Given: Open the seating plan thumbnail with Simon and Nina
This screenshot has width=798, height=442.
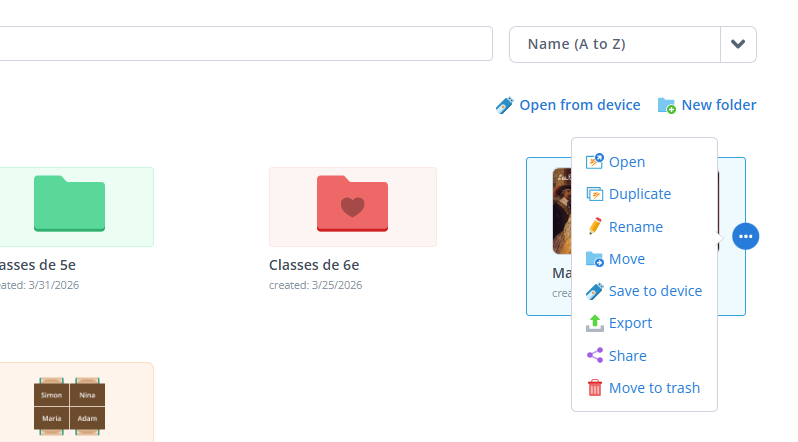Looking at the screenshot, I should point(70,406).
